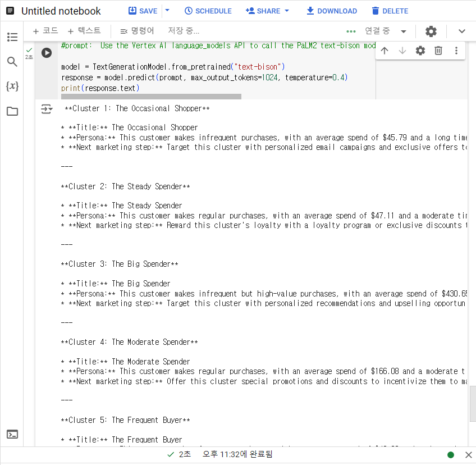Open the SCHEDULE dialog
Image resolution: width=476 pixels, height=465 pixels.
coord(208,11)
